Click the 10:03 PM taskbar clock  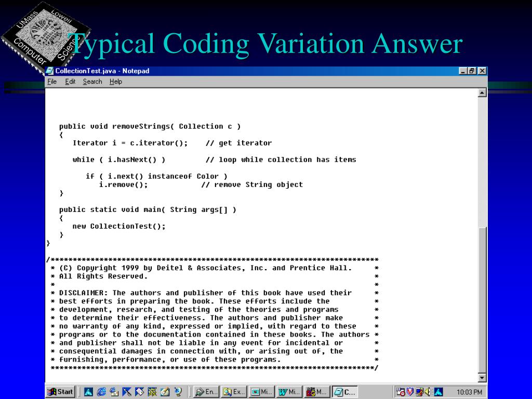(x=469, y=392)
